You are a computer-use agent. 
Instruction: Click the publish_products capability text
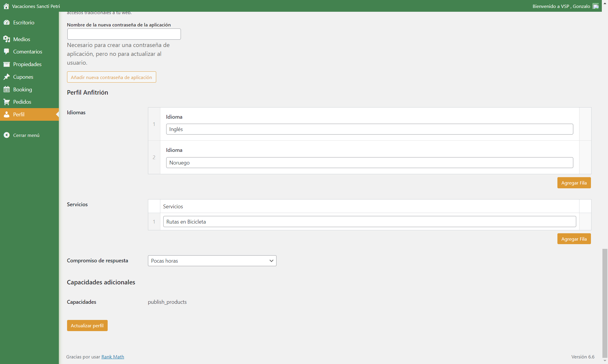(167, 302)
